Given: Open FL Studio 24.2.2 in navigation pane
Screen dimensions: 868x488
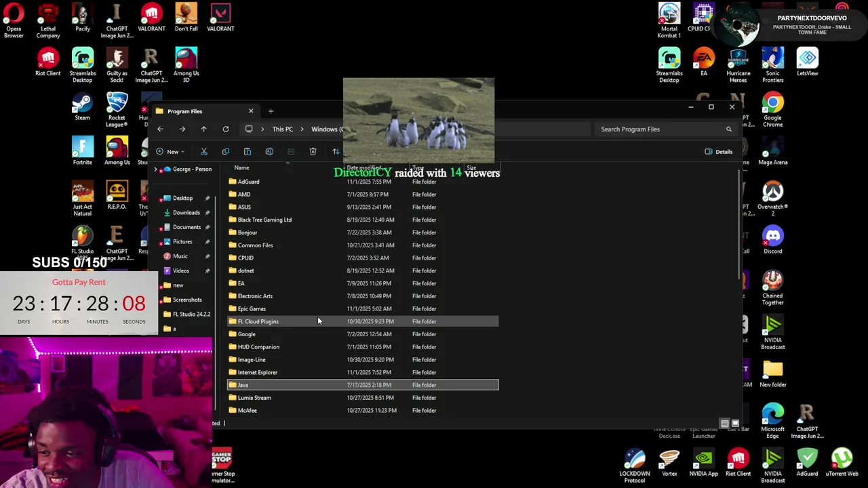Looking at the screenshot, I should (191, 314).
